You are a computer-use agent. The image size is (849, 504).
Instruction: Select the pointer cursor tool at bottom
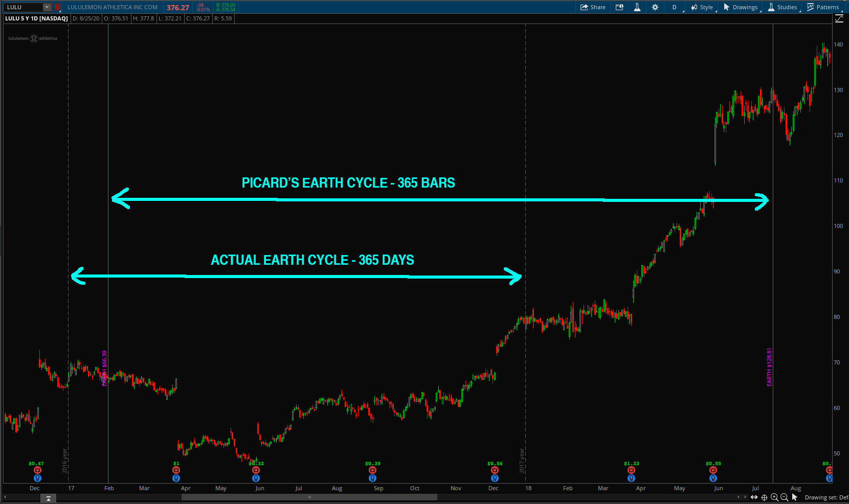coord(794,497)
